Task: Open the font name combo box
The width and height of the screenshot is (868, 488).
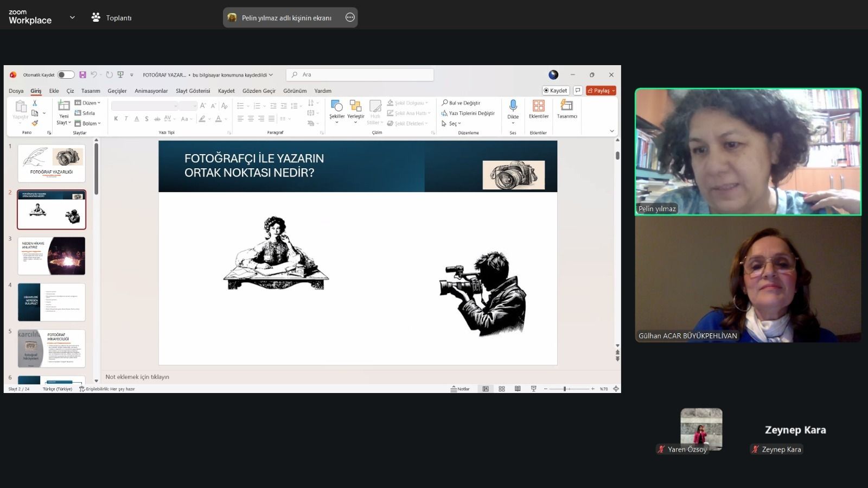Action: point(144,105)
